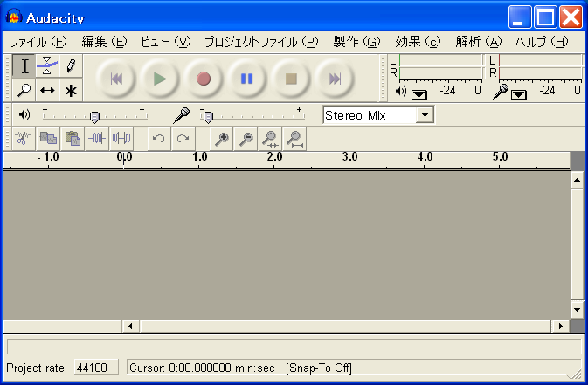Open the 編集 (E) menu
The height and width of the screenshot is (385, 588).
coord(104,42)
